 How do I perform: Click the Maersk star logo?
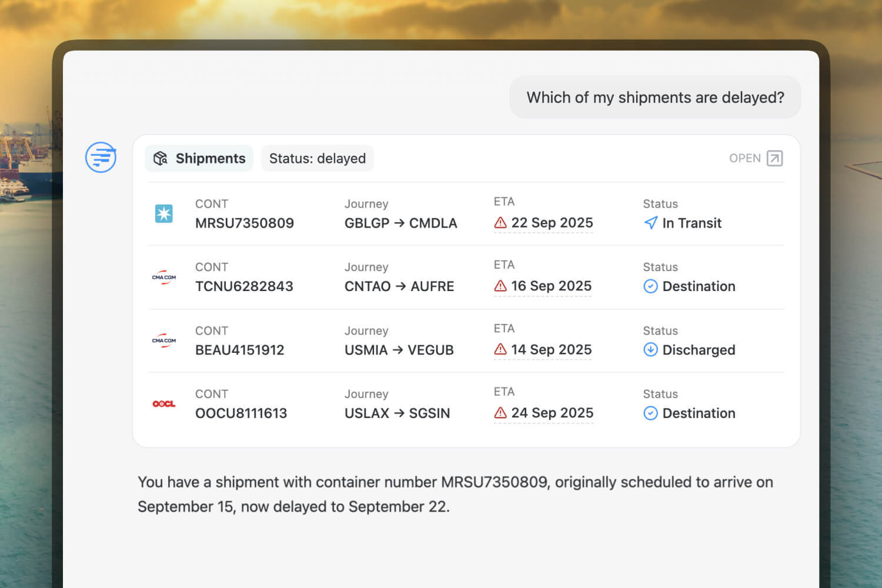[163, 213]
